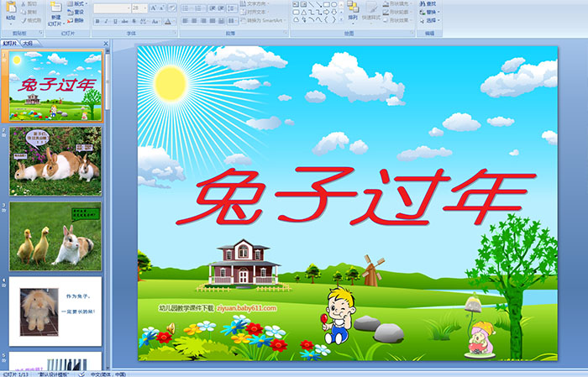
Task: Toggle Center text alignment
Action: point(194,21)
